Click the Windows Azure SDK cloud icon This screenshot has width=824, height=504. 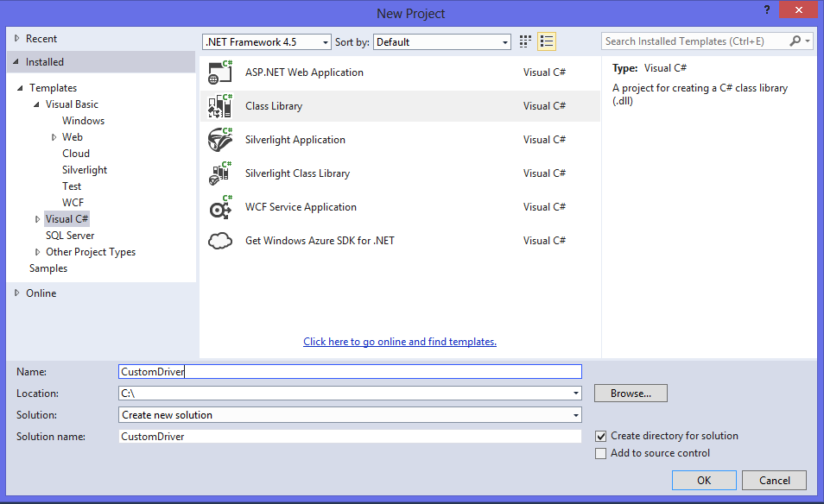point(220,241)
